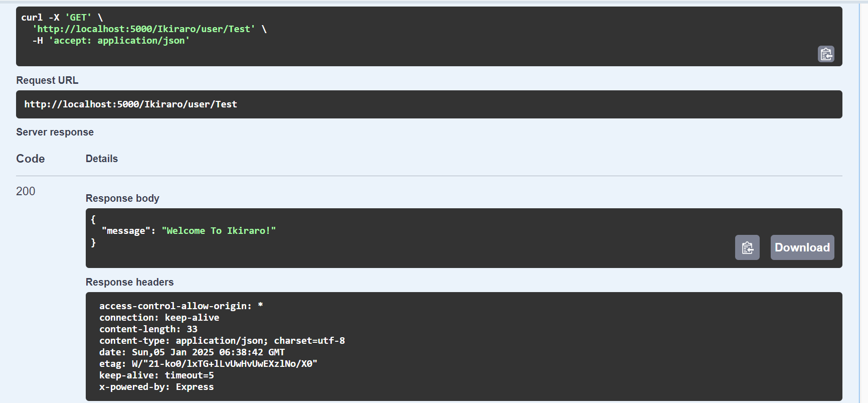868x403 pixels.
Task: Click the page's vertical scrollbar
Action: click(864, 201)
